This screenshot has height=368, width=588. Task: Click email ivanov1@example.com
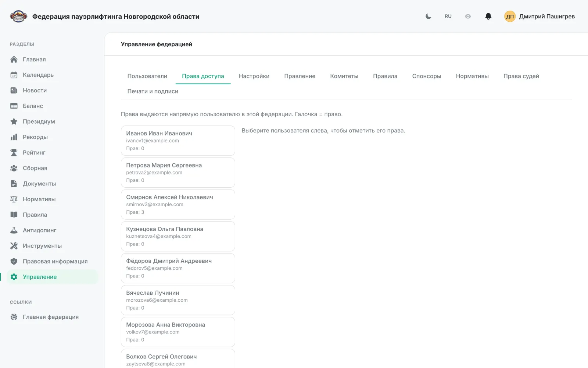tap(153, 141)
